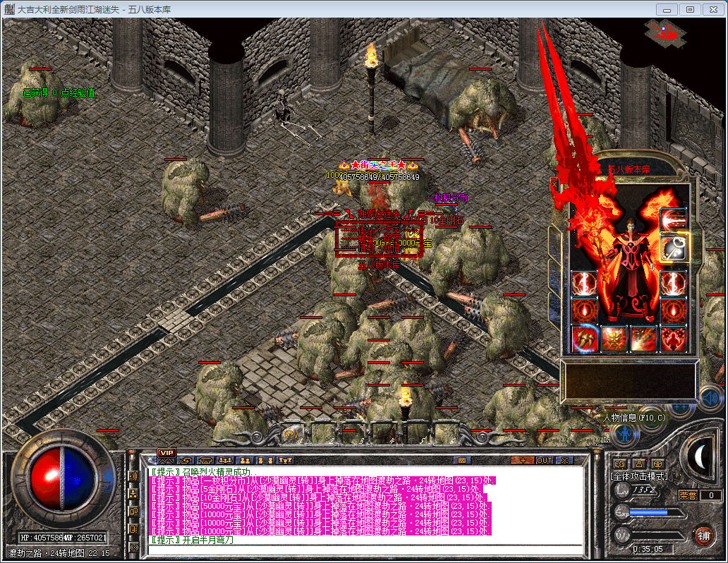Image resolution: width=728 pixels, height=563 pixels.
Task: Click the telephone-shaped private chat icon
Action: pyautogui.click(x=206, y=461)
